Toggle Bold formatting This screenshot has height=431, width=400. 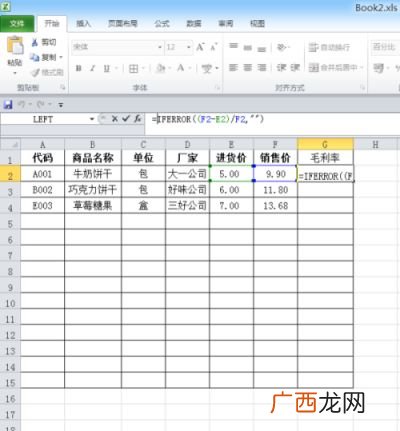coord(79,68)
